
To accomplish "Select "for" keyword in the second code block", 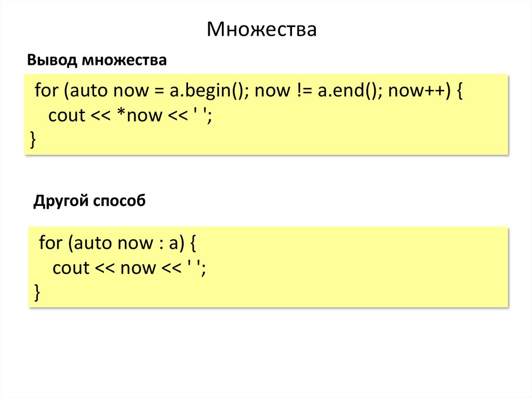I will point(50,243).
